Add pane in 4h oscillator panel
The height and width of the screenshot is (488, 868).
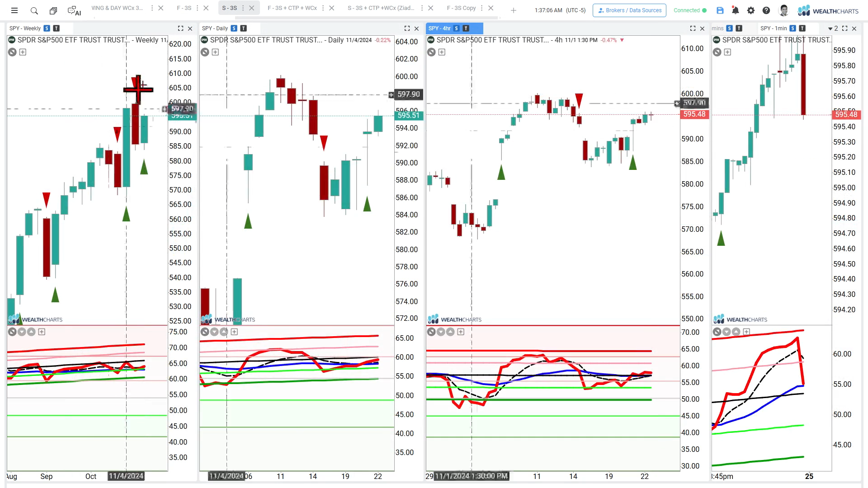461,332
